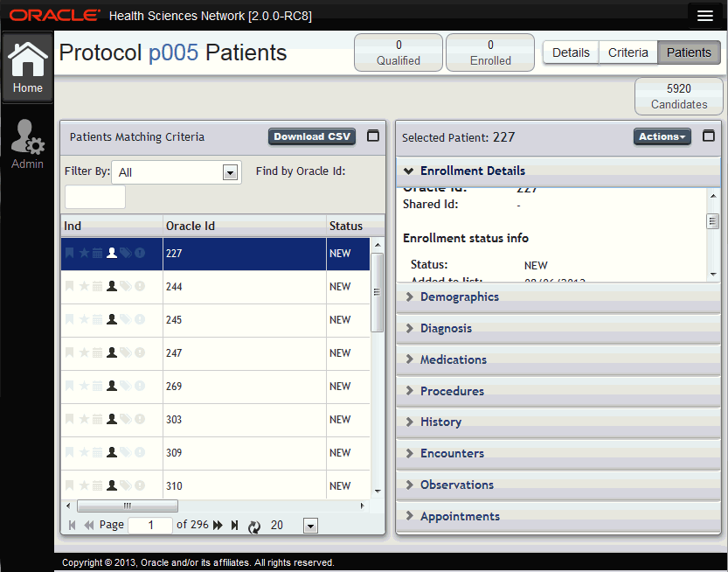The height and width of the screenshot is (572, 728).
Task: Maximize the Selected Patient panel
Action: click(x=708, y=136)
